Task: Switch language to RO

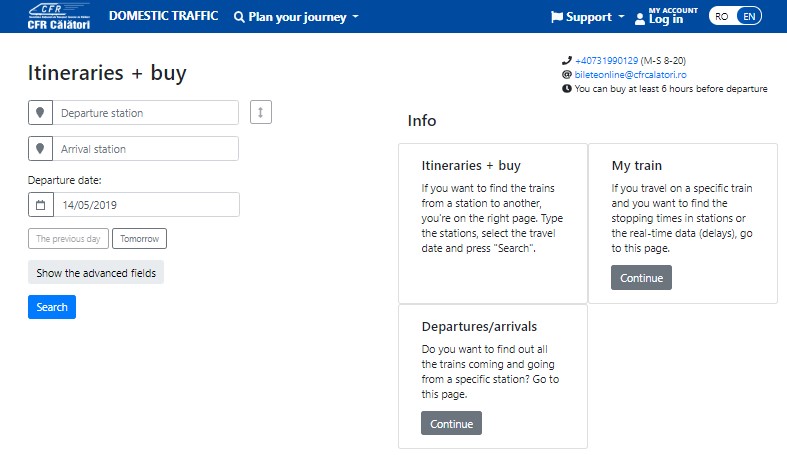Action: pyautogui.click(x=722, y=17)
